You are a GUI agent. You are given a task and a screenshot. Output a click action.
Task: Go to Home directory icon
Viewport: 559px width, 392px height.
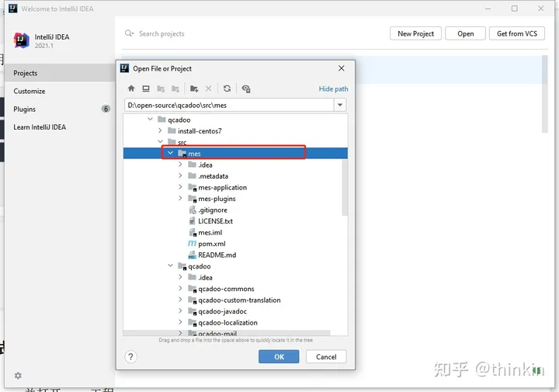[131, 88]
